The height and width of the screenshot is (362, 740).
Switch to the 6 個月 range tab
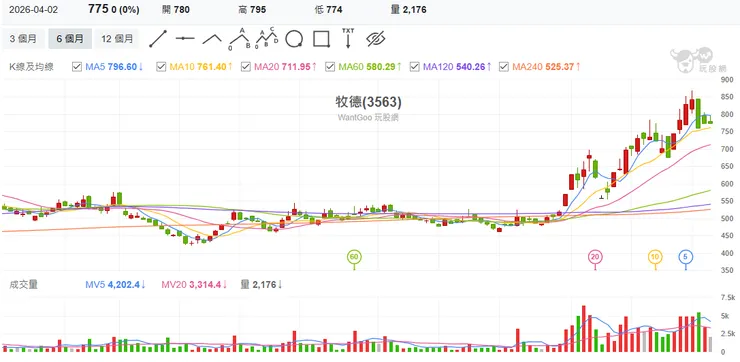(70, 39)
